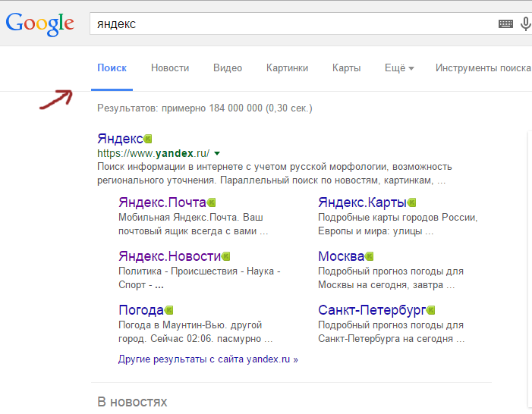The height and width of the screenshot is (414, 532).
Task: Click green badge next to Яндекс title
Action: click(148, 139)
